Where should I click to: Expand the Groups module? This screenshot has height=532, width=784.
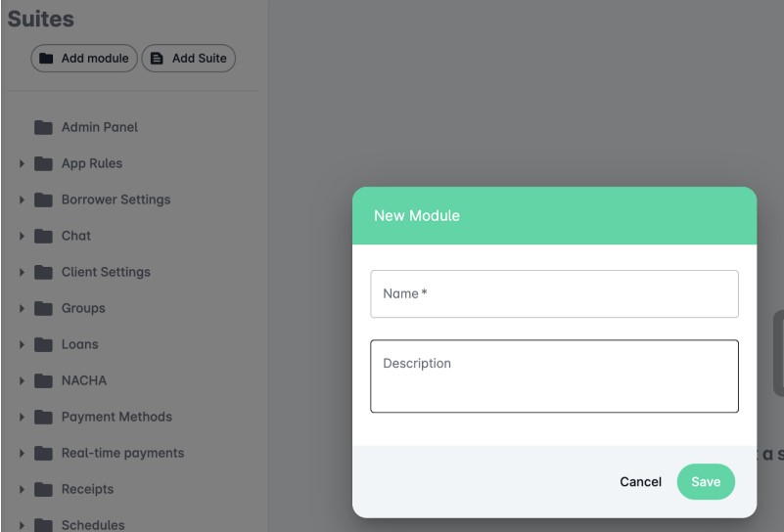pos(22,308)
